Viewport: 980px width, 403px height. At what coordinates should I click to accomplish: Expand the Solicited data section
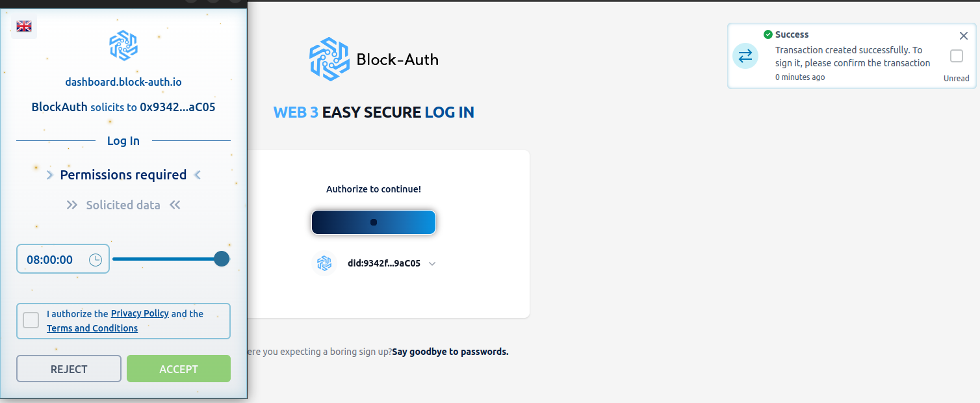pos(123,205)
